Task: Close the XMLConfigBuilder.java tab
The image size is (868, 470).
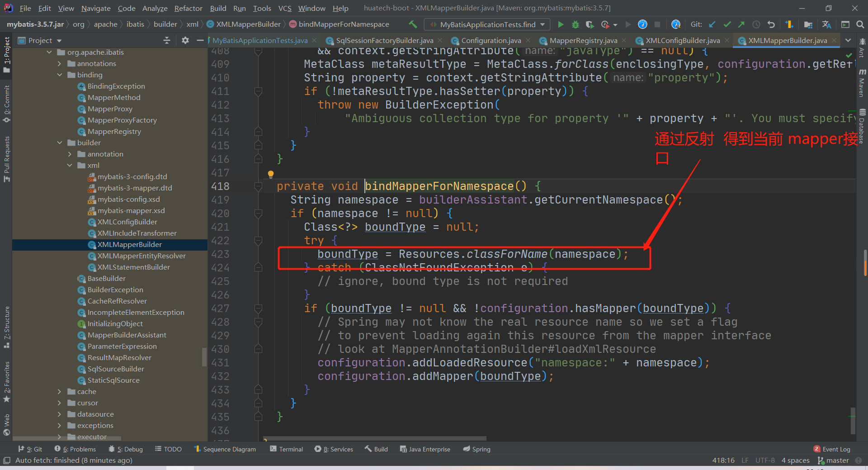Action: (727, 40)
